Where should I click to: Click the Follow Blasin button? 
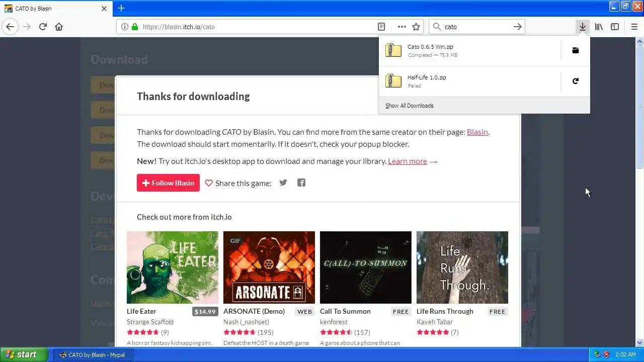[x=168, y=183]
